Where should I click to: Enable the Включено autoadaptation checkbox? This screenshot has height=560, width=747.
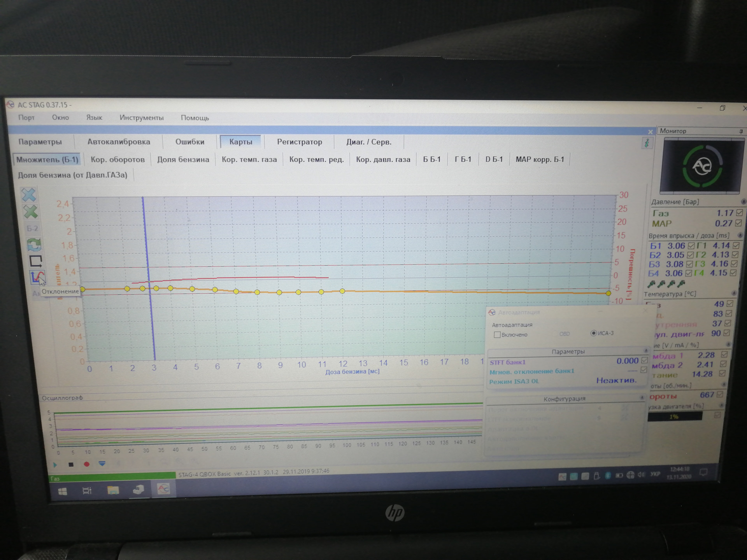(x=497, y=335)
